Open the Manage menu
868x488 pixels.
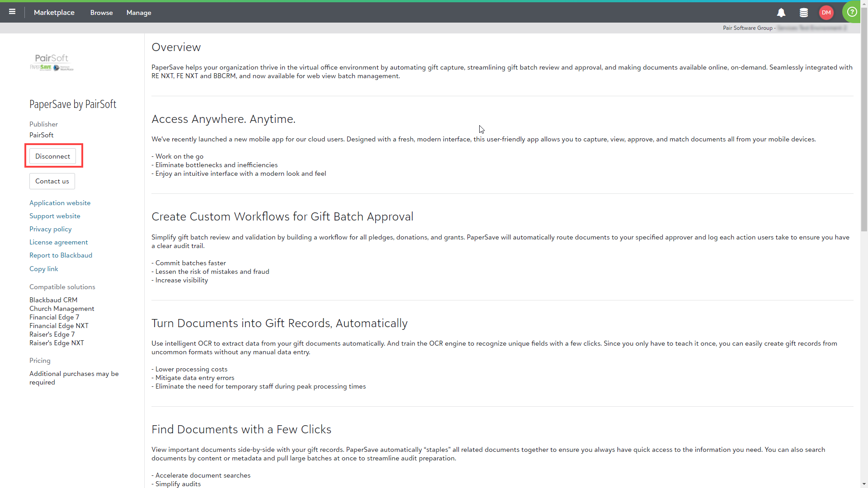(x=139, y=13)
